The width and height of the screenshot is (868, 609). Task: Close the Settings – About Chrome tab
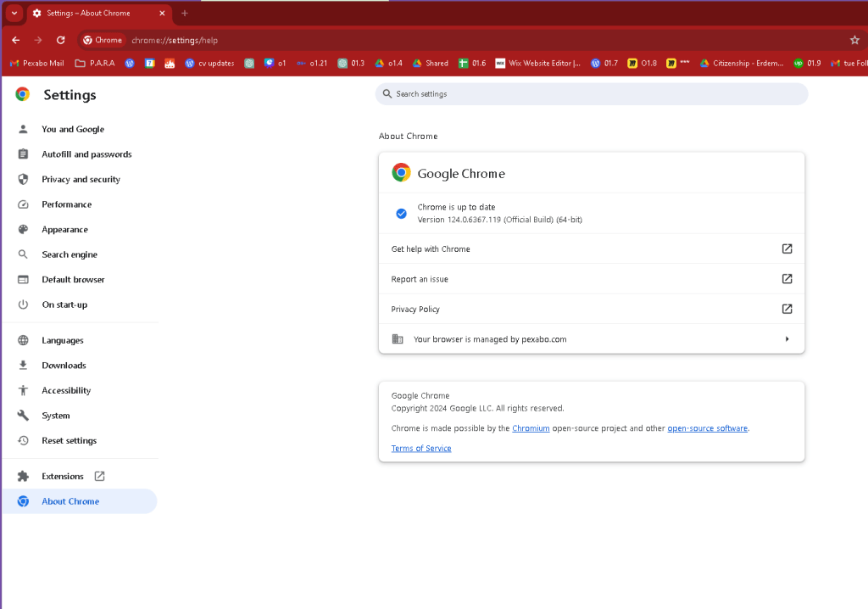162,13
